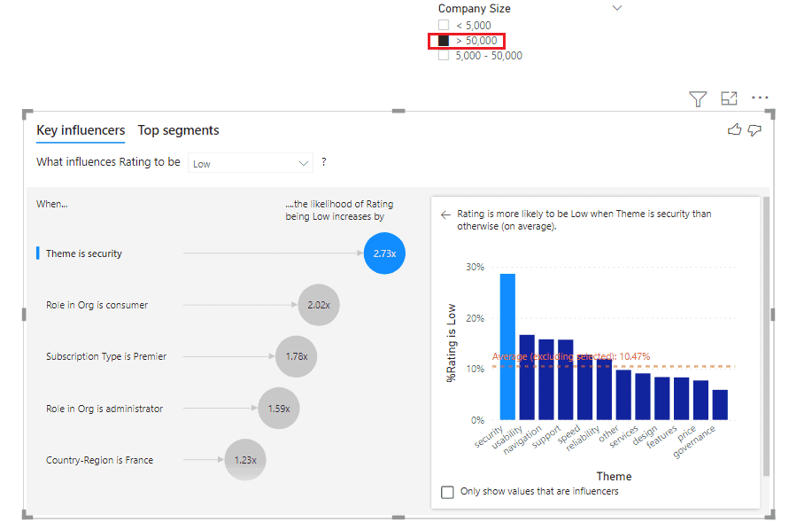Enable Only show values that are influencers

[x=447, y=492]
